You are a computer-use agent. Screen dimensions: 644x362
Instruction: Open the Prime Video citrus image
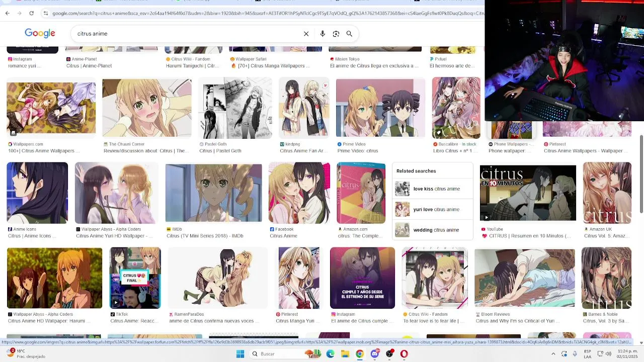tap(380, 108)
